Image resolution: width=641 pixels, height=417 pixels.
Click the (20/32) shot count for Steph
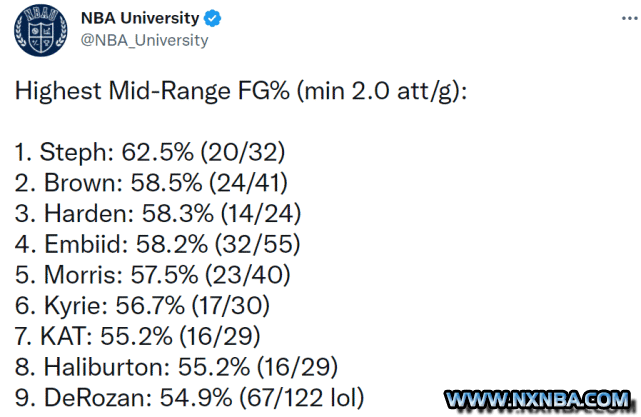point(242,152)
